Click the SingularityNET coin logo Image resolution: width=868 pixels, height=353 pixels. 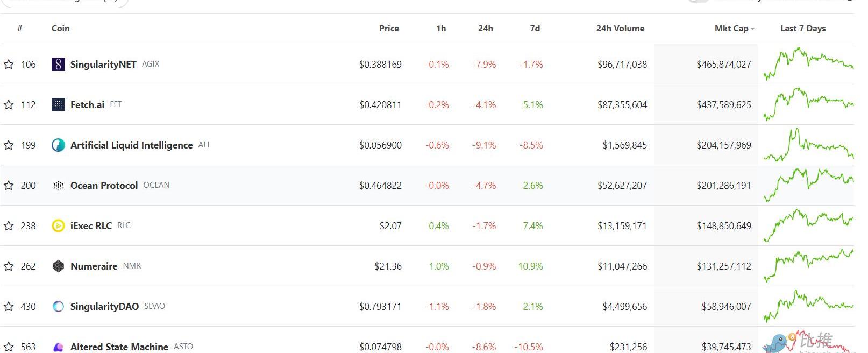pyautogui.click(x=58, y=65)
